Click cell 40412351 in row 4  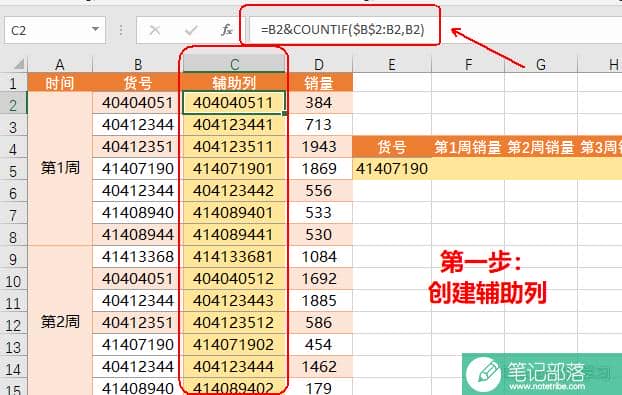[x=138, y=147]
